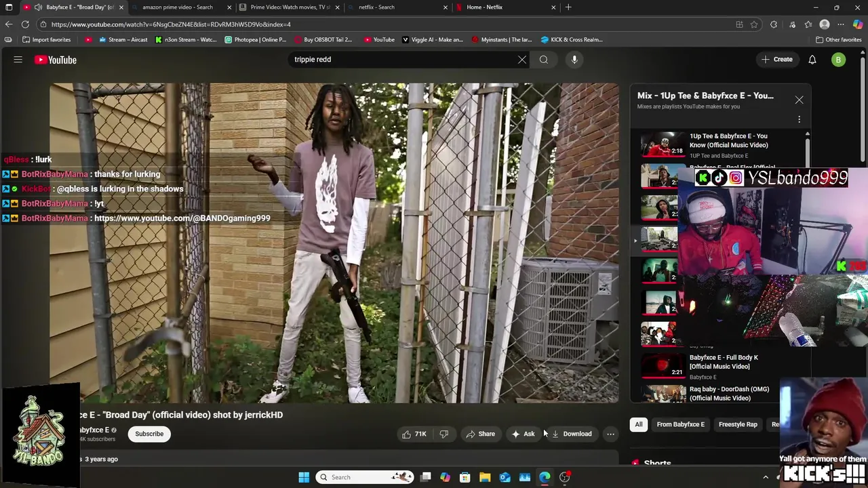Viewport: 868px width, 488px height.
Task: Close the Babyfxce E Broad Day tab
Action: click(x=121, y=7)
